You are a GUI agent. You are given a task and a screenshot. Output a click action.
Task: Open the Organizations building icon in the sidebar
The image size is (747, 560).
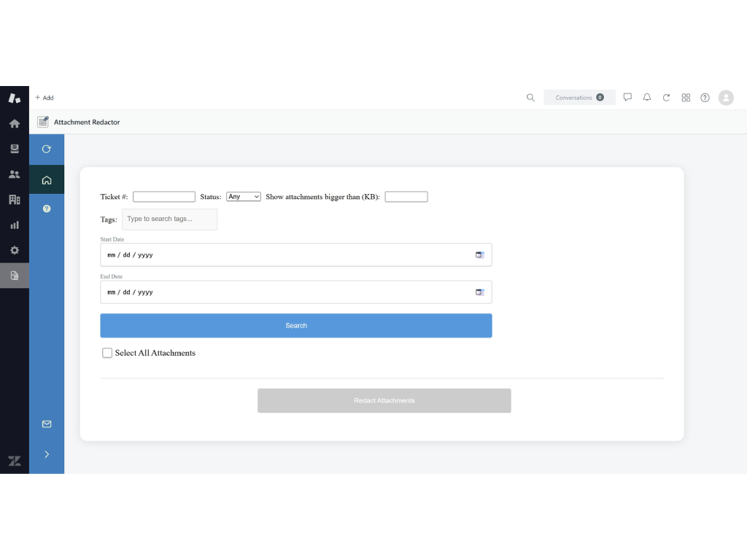click(15, 200)
